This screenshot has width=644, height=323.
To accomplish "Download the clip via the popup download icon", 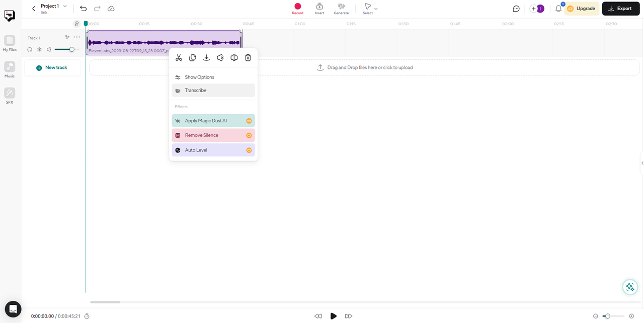I will (206, 58).
